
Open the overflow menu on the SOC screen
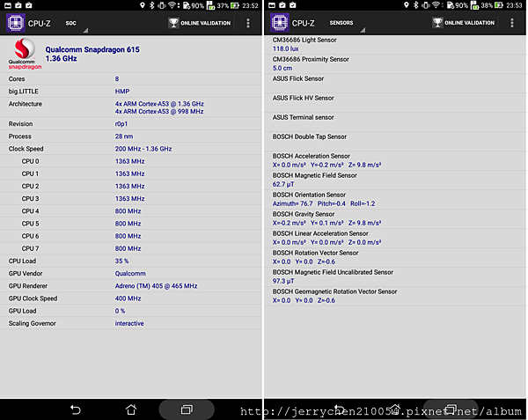point(248,23)
